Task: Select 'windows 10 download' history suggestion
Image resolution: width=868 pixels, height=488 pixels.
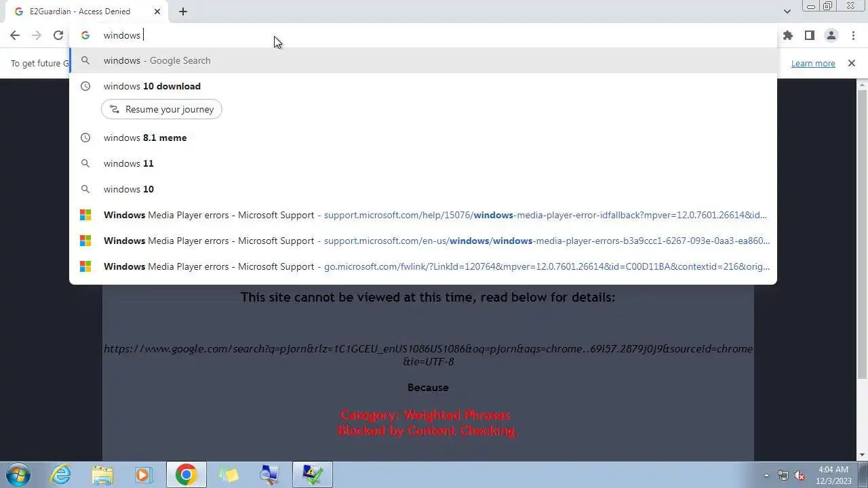Action: click(423, 86)
